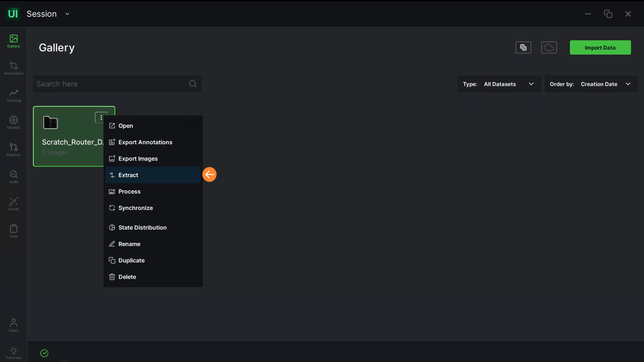Open the Task clipboard icon
This screenshot has height=362, width=644.
(x=13, y=231)
